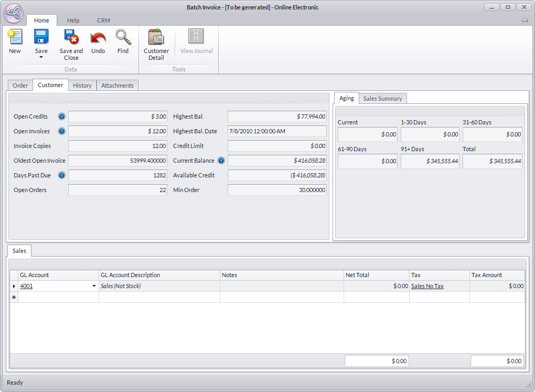Open the GL Account 4001 dropdown

coord(94,287)
